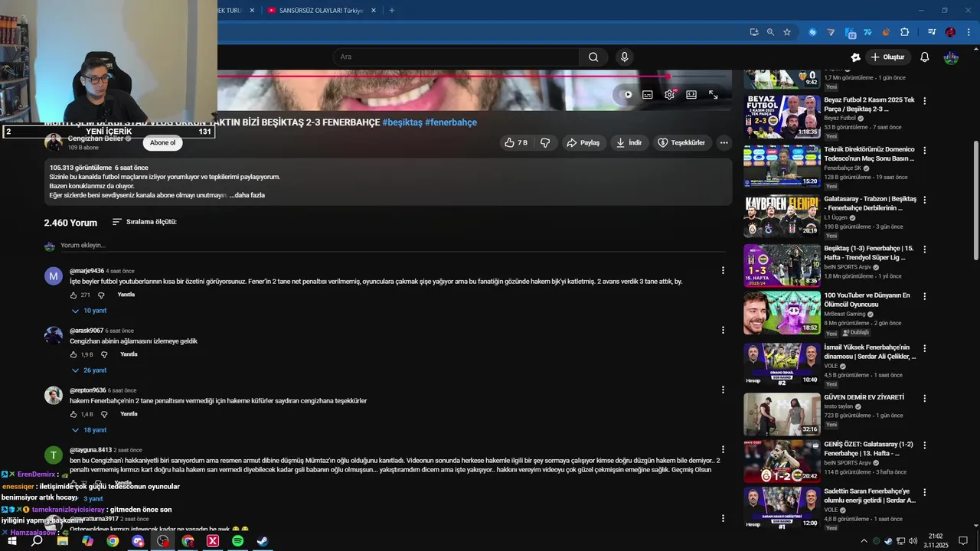Expand 26 yanıt under arask9067 comment
The width and height of the screenshot is (980, 551).
(90, 370)
